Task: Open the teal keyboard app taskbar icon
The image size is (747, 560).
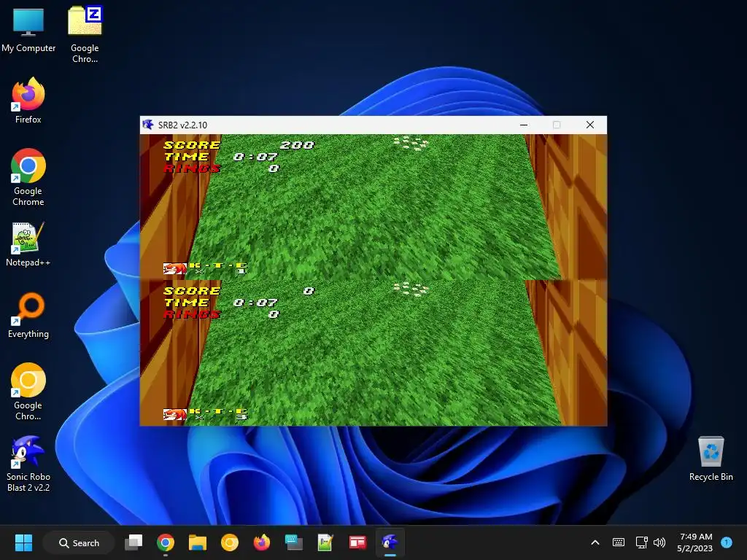Action: coord(293,542)
